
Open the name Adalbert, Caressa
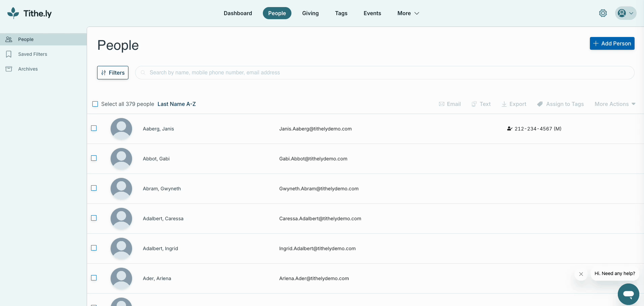point(163,219)
